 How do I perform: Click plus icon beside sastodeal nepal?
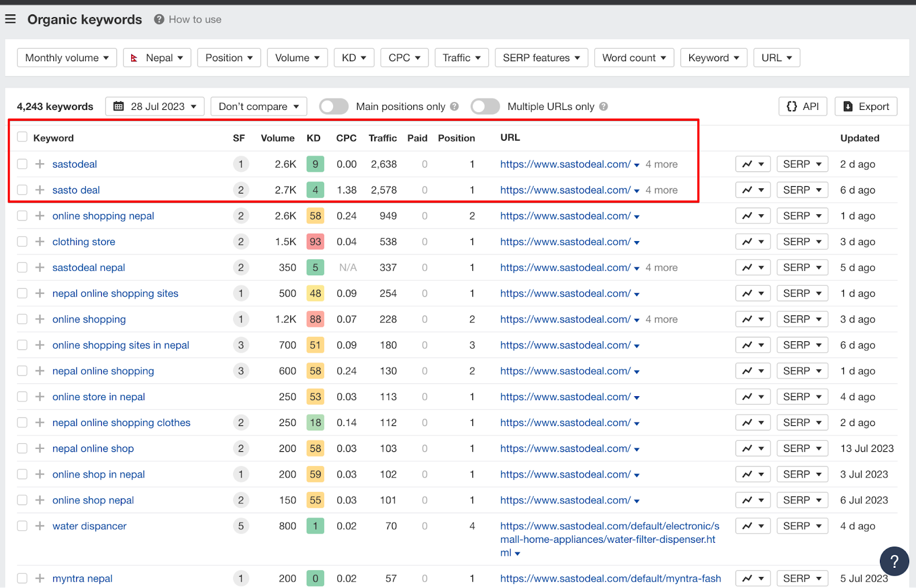pos(40,267)
